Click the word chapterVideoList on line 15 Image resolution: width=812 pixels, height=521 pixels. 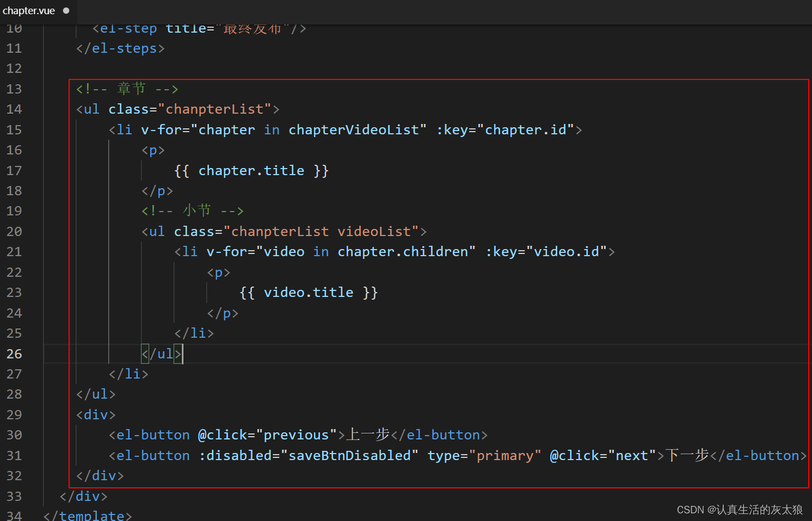354,130
